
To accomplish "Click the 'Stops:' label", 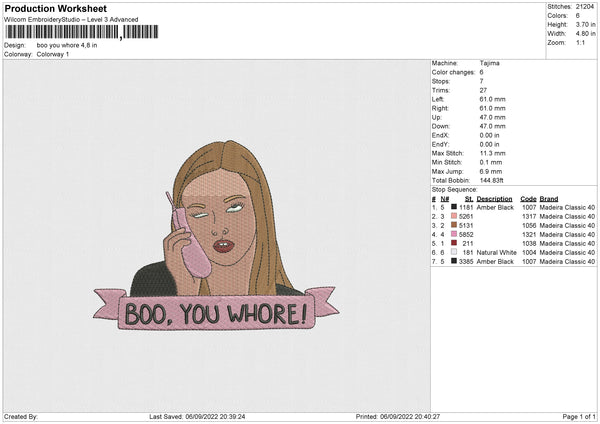I will [x=441, y=81].
